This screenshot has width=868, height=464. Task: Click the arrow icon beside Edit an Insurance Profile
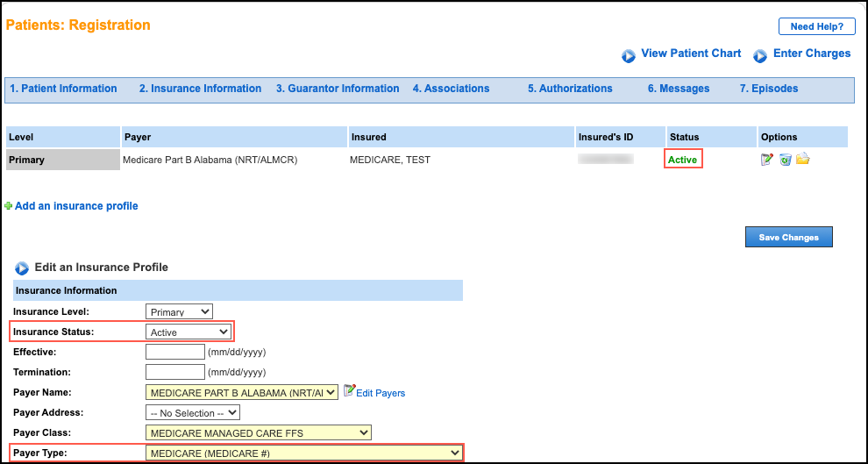click(x=22, y=268)
